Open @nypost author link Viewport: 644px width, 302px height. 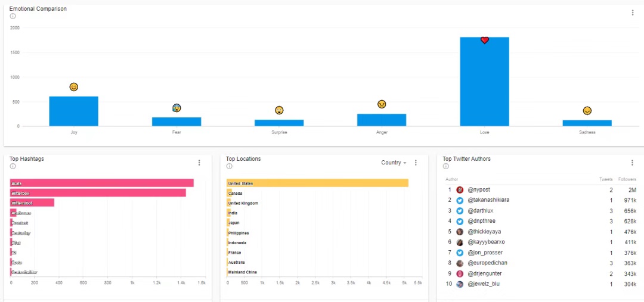[x=478, y=190]
